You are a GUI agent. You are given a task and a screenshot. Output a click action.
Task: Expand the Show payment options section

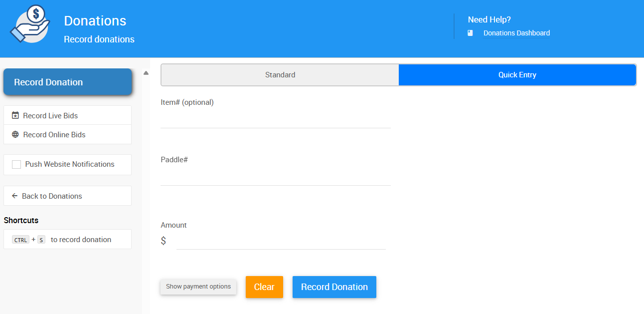198,287
